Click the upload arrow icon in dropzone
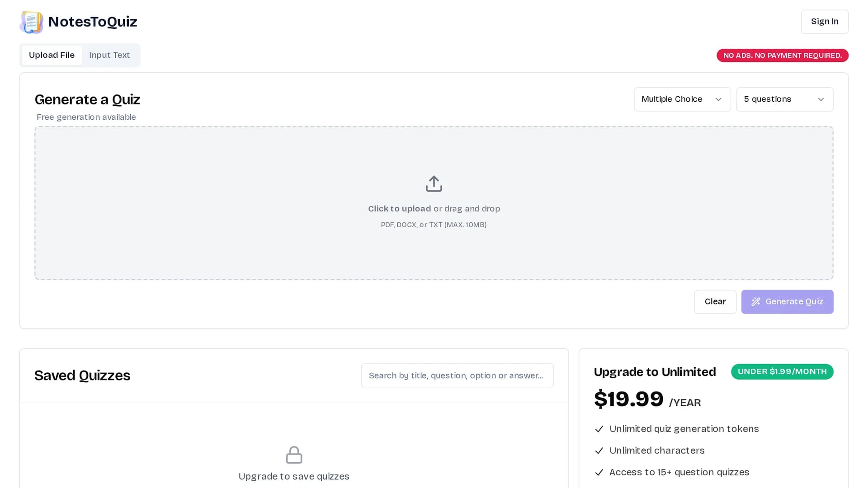 click(x=434, y=184)
